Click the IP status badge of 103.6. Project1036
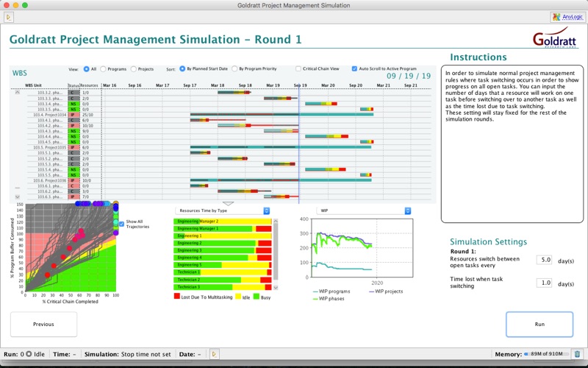588x368 pixels. pos(73,180)
